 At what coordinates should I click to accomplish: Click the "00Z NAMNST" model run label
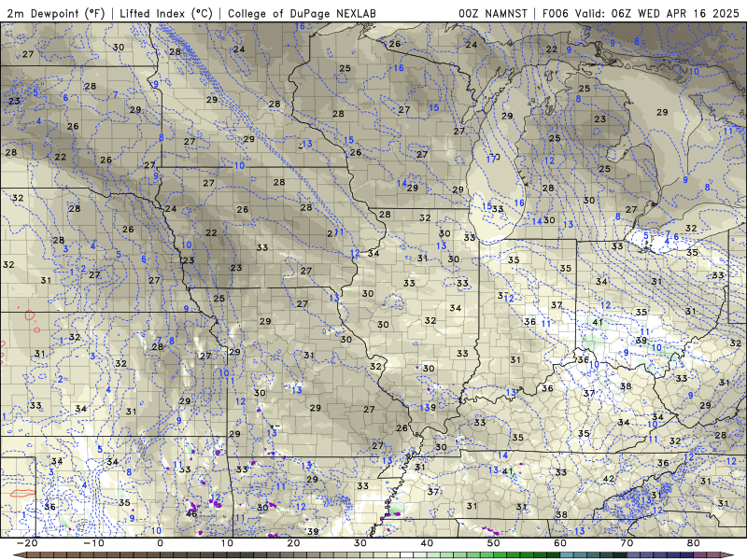493,13
